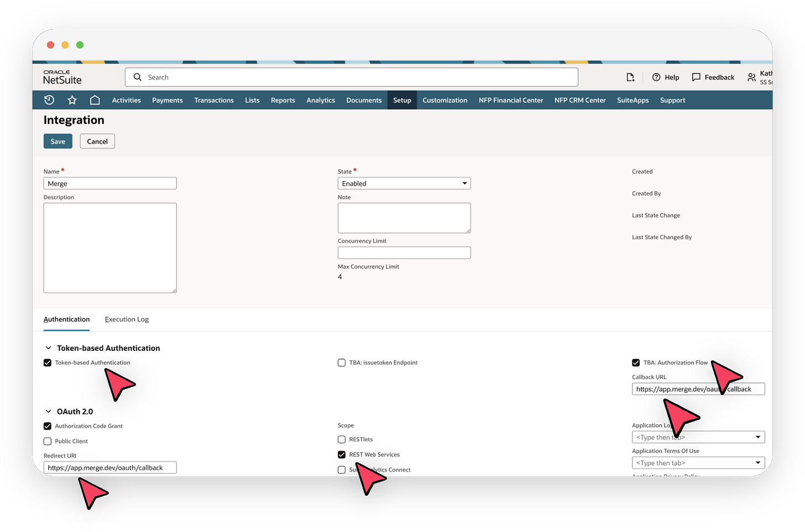Open the Reports menu
Screen dimensions: 805x532
tap(283, 100)
